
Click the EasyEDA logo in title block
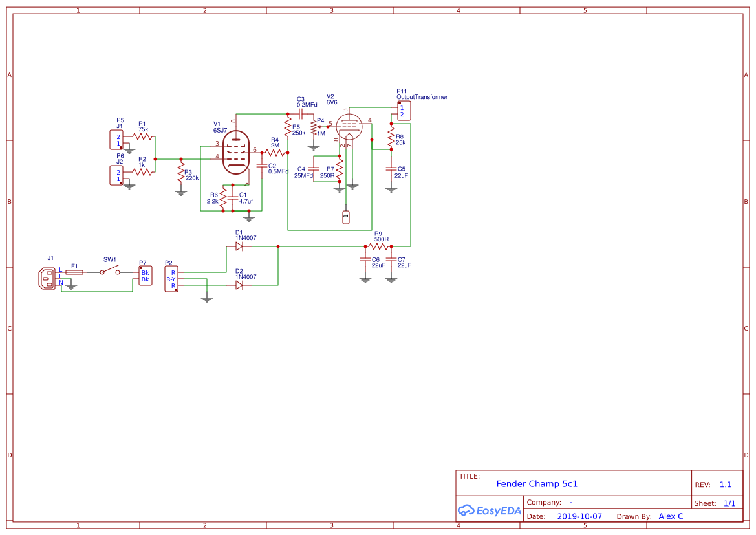click(x=490, y=510)
